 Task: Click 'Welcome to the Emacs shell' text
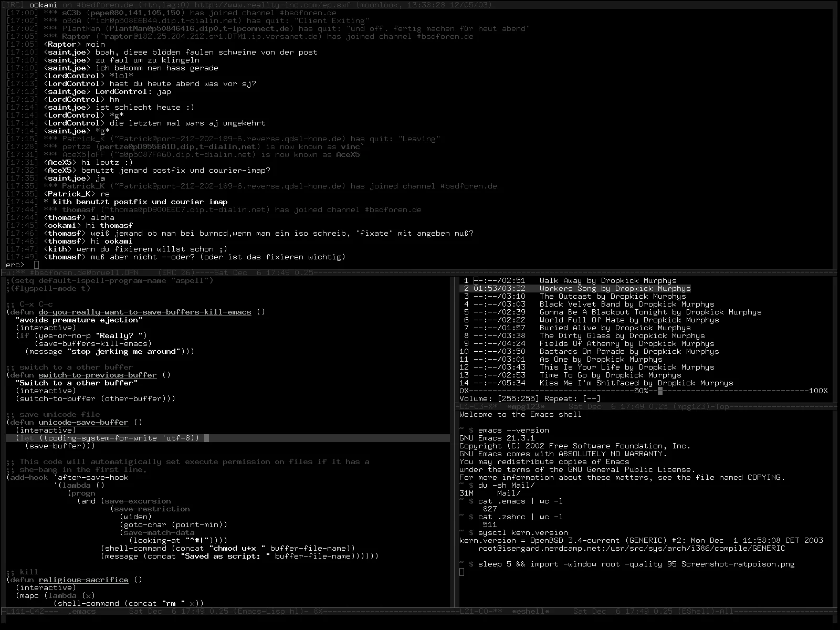(520, 414)
